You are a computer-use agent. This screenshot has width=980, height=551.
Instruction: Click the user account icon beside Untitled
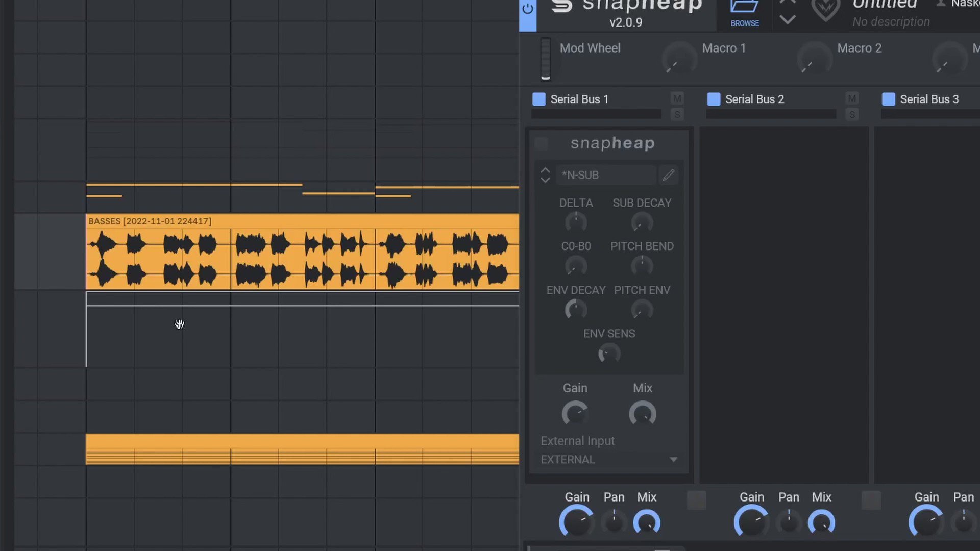941,4
